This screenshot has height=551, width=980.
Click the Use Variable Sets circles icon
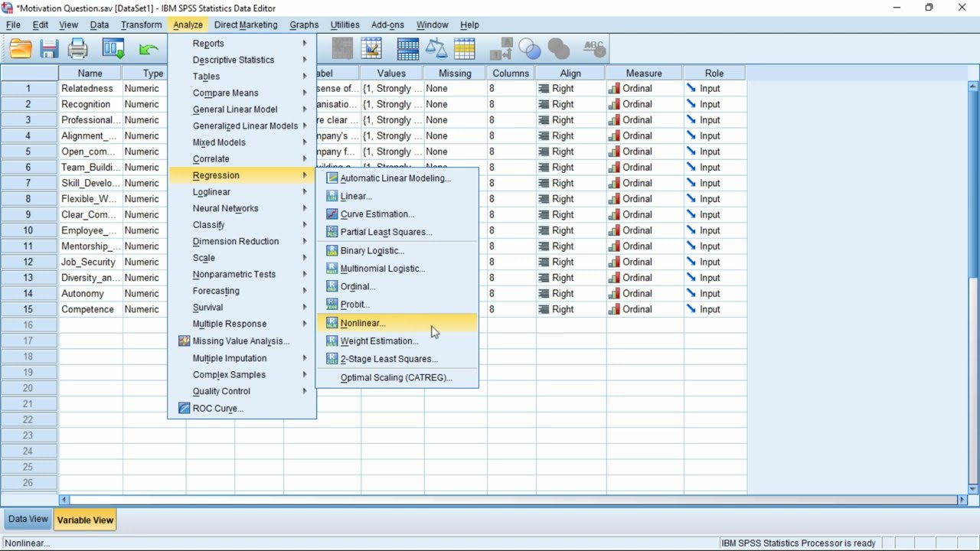[x=530, y=49]
